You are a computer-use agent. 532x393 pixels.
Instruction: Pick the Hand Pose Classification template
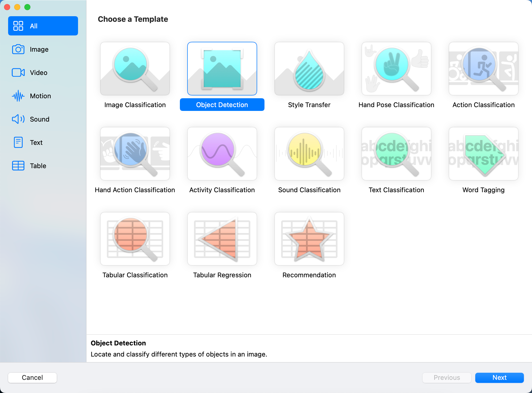(x=396, y=68)
